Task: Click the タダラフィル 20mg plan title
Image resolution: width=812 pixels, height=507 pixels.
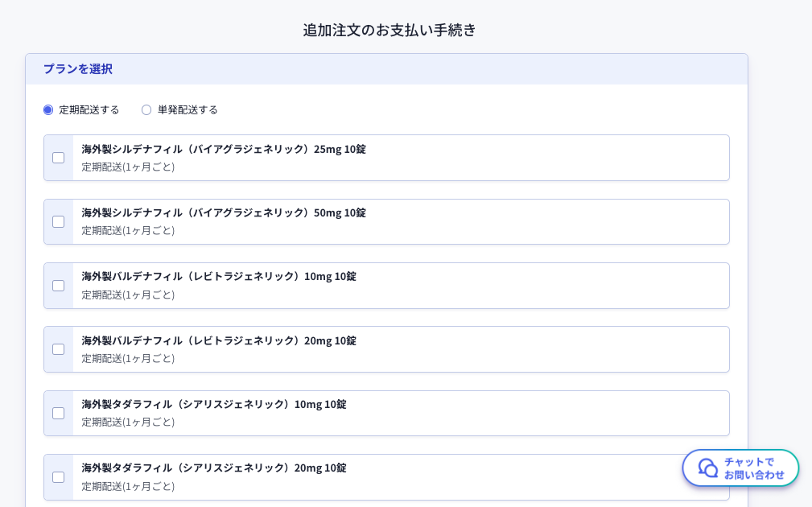Action: tap(213, 468)
